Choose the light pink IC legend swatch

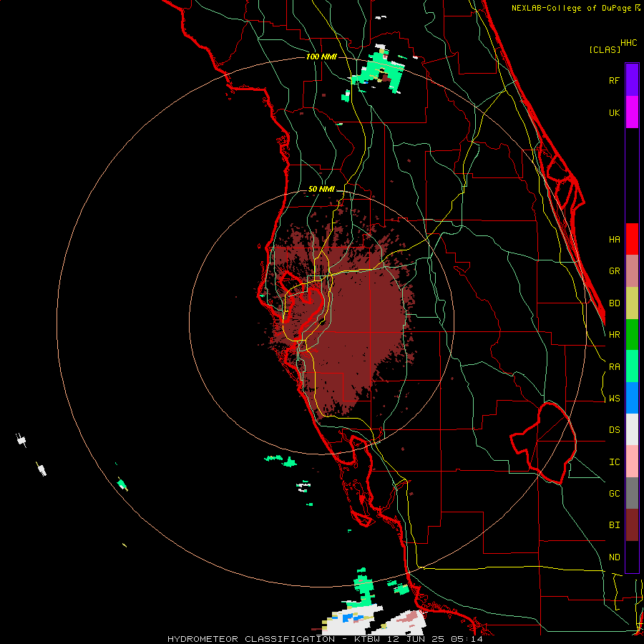coord(632,462)
